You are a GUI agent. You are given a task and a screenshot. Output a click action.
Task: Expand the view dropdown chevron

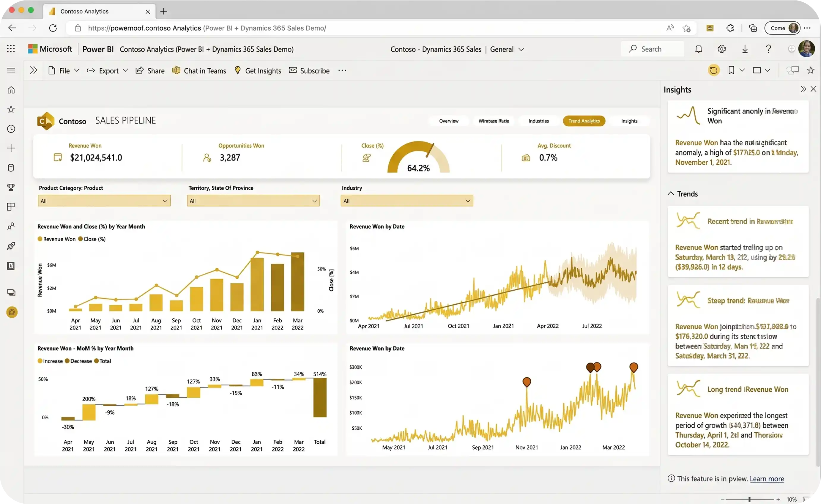[x=767, y=70]
